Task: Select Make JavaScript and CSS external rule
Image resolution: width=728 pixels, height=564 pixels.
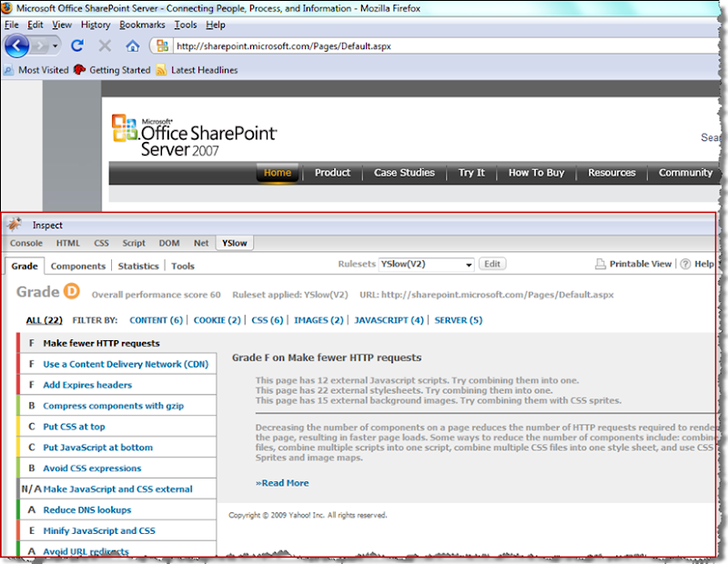Action: 116,489
